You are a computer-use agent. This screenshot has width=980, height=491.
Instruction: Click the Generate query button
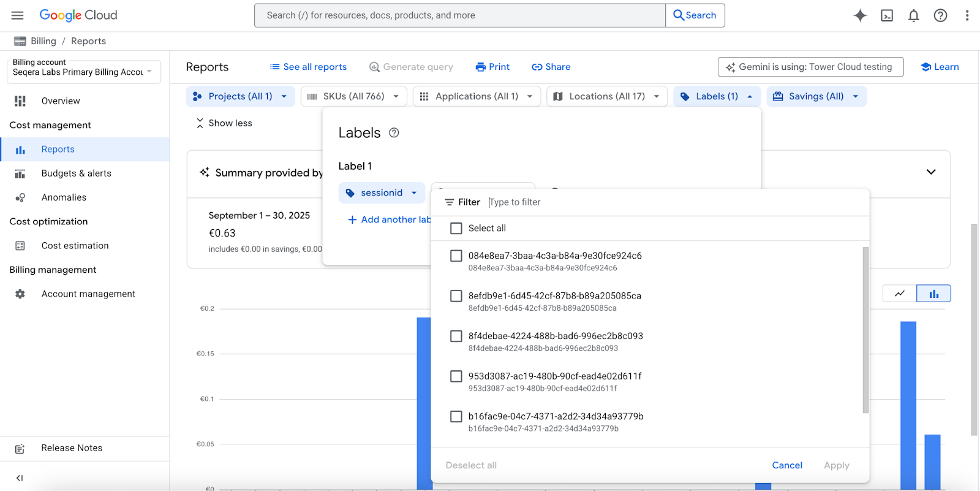(x=411, y=67)
